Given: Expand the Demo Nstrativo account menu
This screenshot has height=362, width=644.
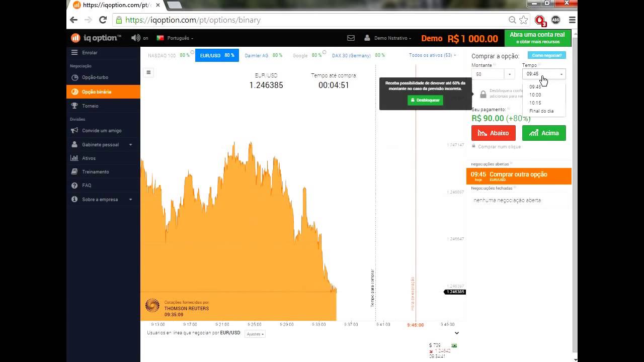Looking at the screenshot, I should [x=388, y=38].
